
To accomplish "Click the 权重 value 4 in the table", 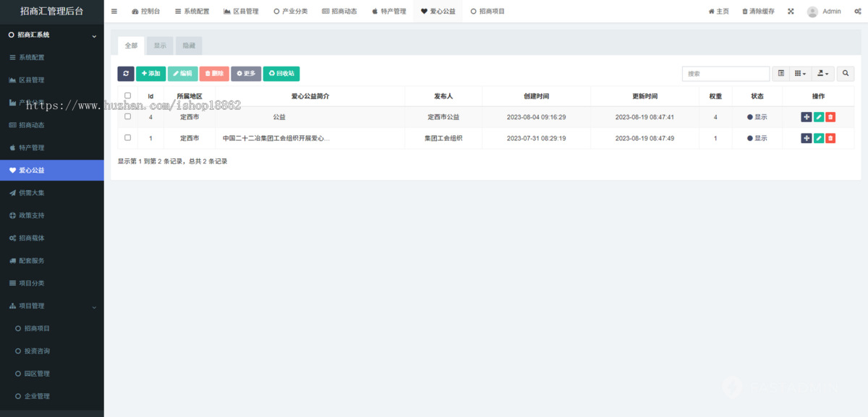I will pos(715,116).
